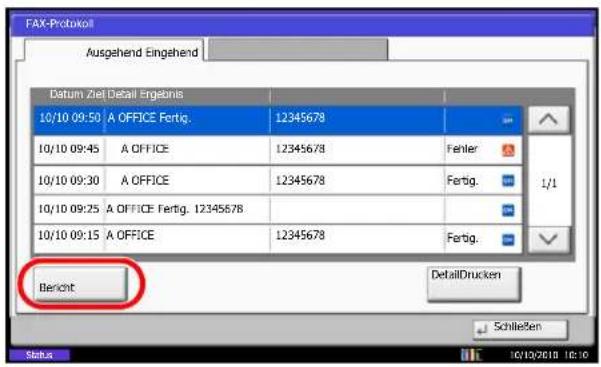Click A OFFICE in the 09:30 row

pyautogui.click(x=145, y=180)
